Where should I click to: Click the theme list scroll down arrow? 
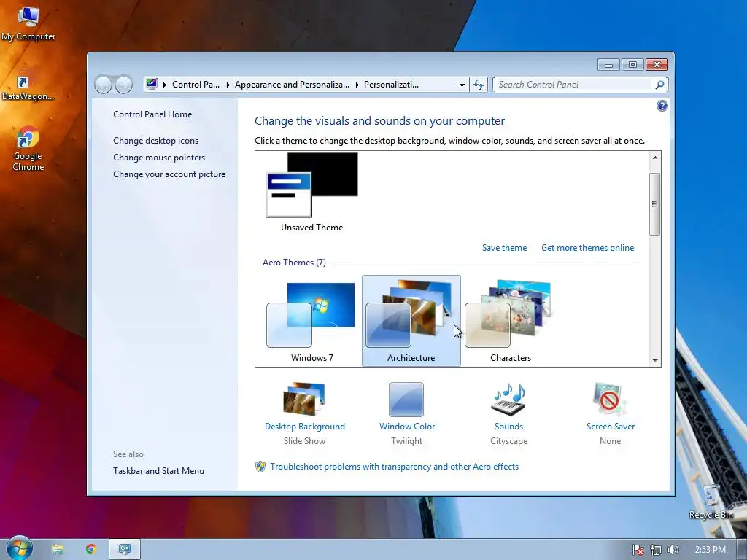(x=655, y=360)
